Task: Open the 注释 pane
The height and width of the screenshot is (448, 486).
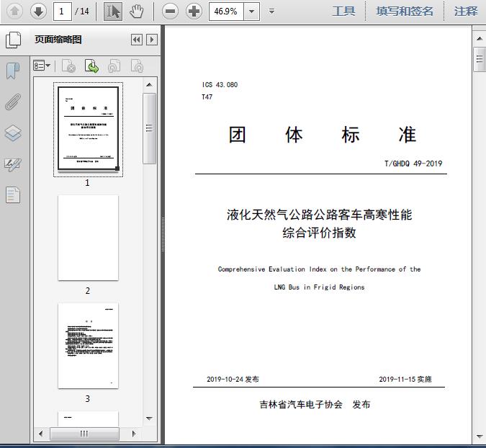Action: pyautogui.click(x=466, y=11)
